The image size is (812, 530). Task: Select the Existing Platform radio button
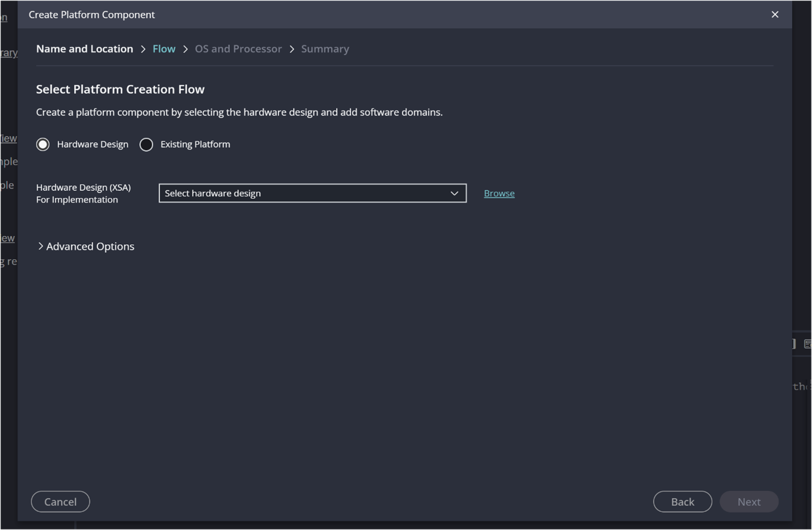coord(146,144)
